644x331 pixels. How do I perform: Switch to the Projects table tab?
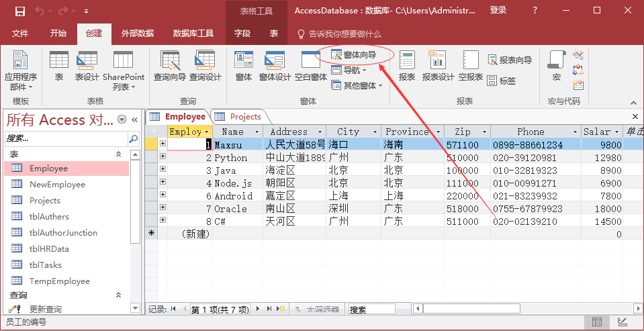238,117
